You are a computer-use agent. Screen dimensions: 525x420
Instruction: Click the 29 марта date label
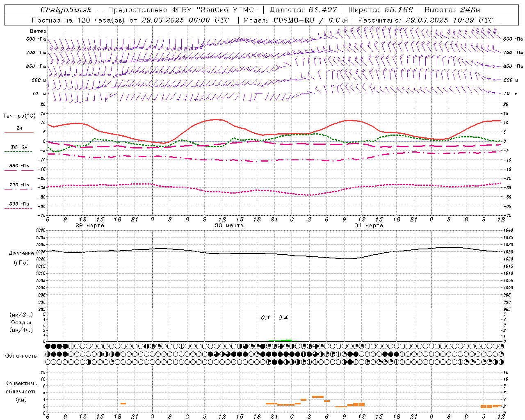click(90, 226)
